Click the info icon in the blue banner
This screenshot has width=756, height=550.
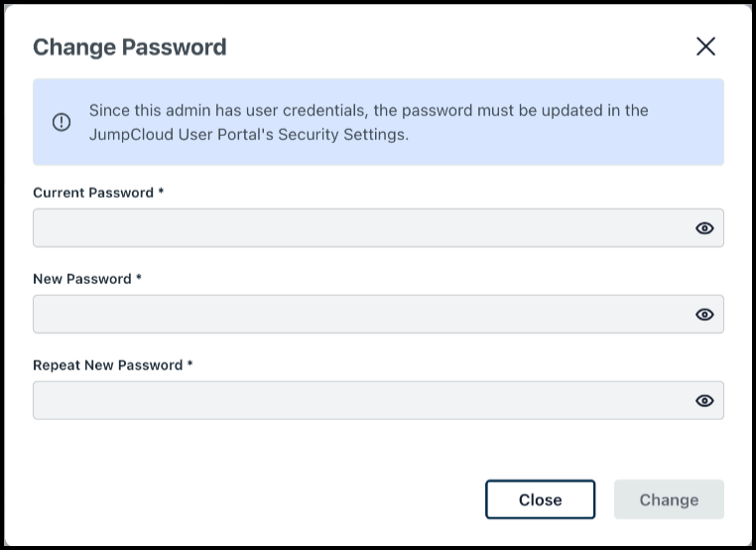click(x=62, y=122)
